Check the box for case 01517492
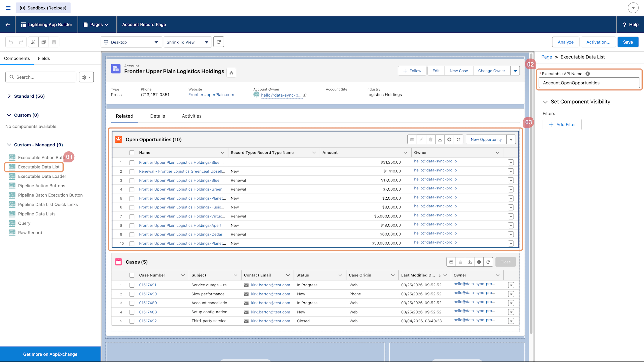This screenshot has width=644, height=362. coord(132,321)
